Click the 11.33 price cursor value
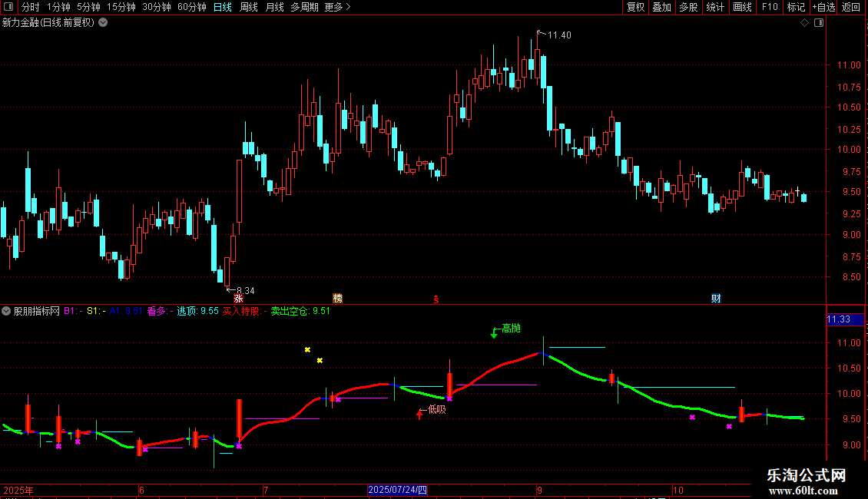Image resolution: width=868 pixels, height=499 pixels. (838, 320)
